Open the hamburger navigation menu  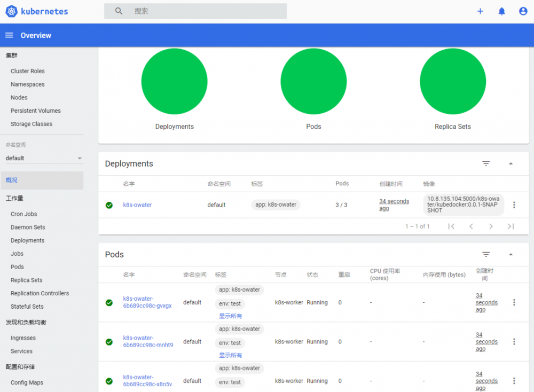9,35
